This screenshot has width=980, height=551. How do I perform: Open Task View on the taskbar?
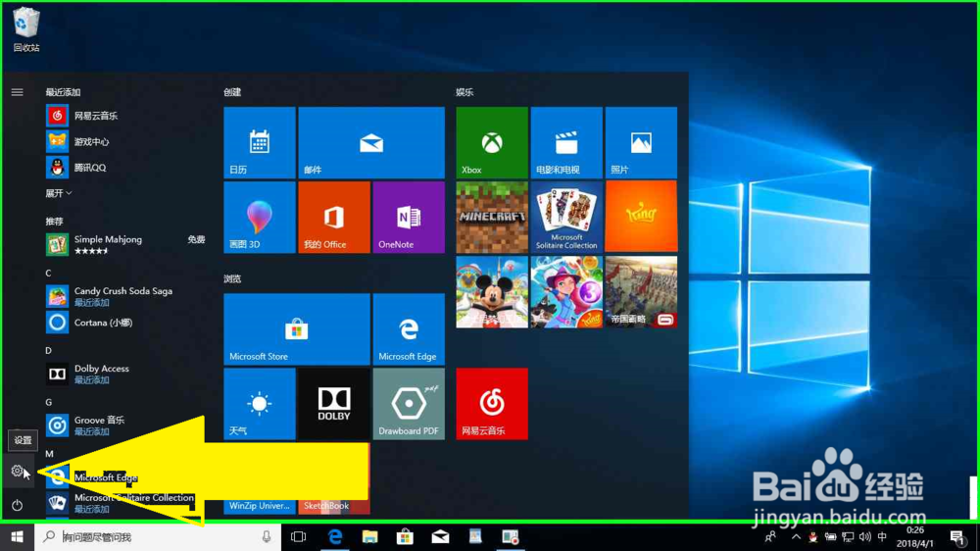coord(298,536)
